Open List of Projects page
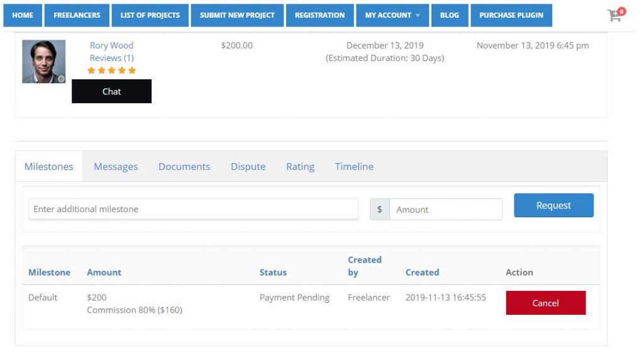This screenshot has width=644, height=357. coord(150,15)
